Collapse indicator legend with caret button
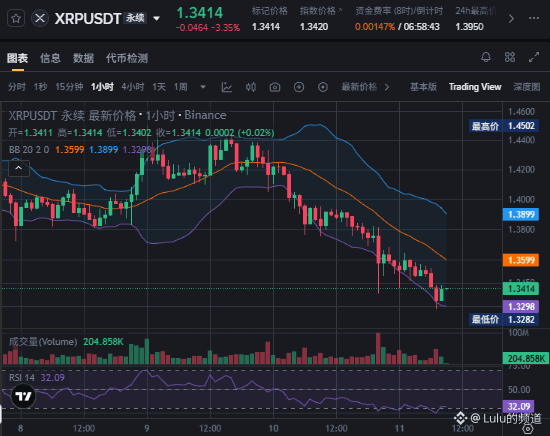550x436 pixels. 19,168
